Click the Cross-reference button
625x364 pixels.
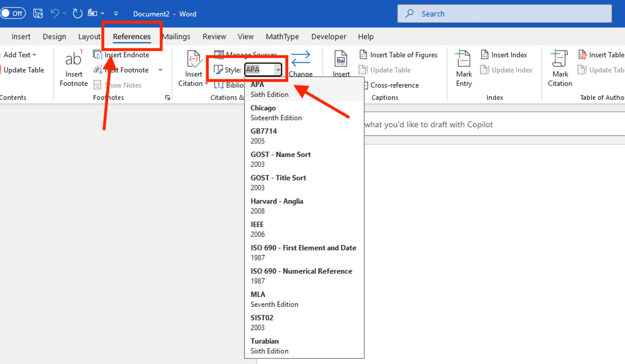tap(391, 85)
